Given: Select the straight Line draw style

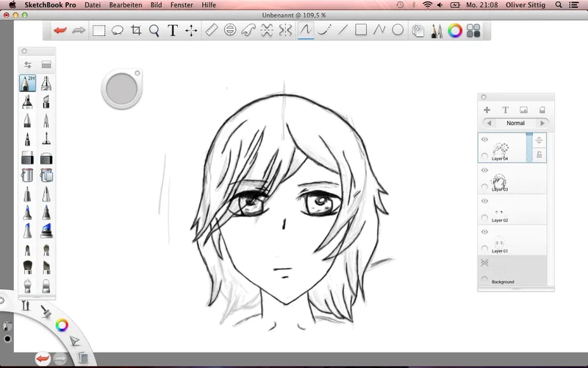Looking at the screenshot, I should point(343,29).
